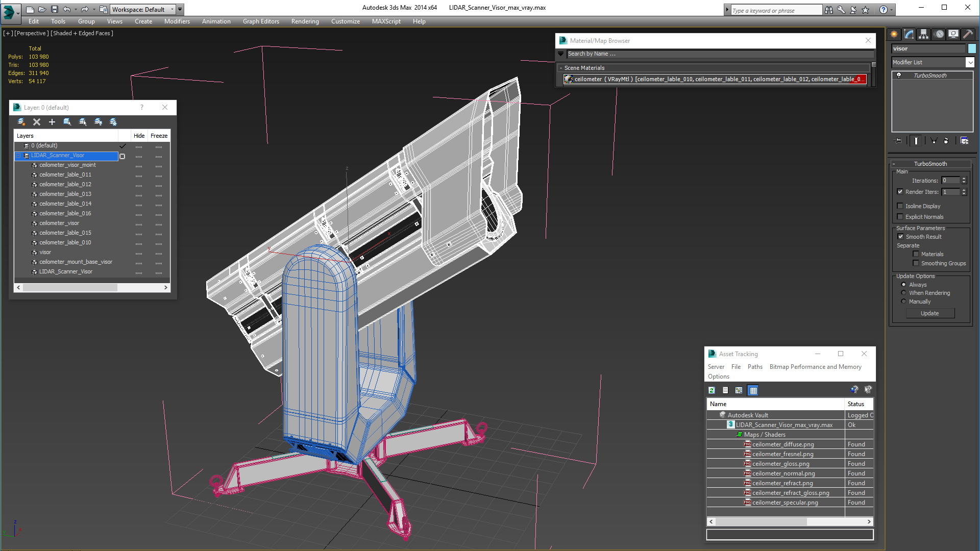Open the Motion command panel tab

coord(939,34)
